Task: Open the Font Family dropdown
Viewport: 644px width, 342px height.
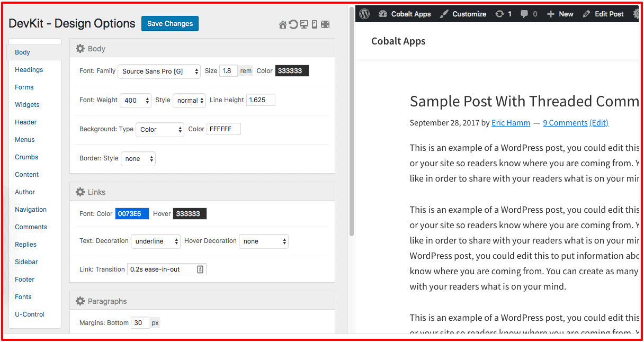Action: pyautogui.click(x=159, y=71)
